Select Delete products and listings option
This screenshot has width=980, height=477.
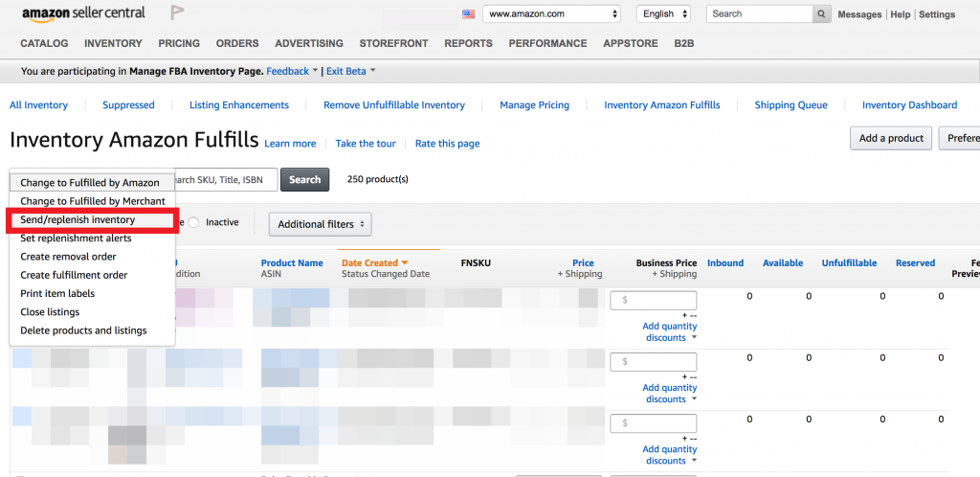[x=93, y=330]
